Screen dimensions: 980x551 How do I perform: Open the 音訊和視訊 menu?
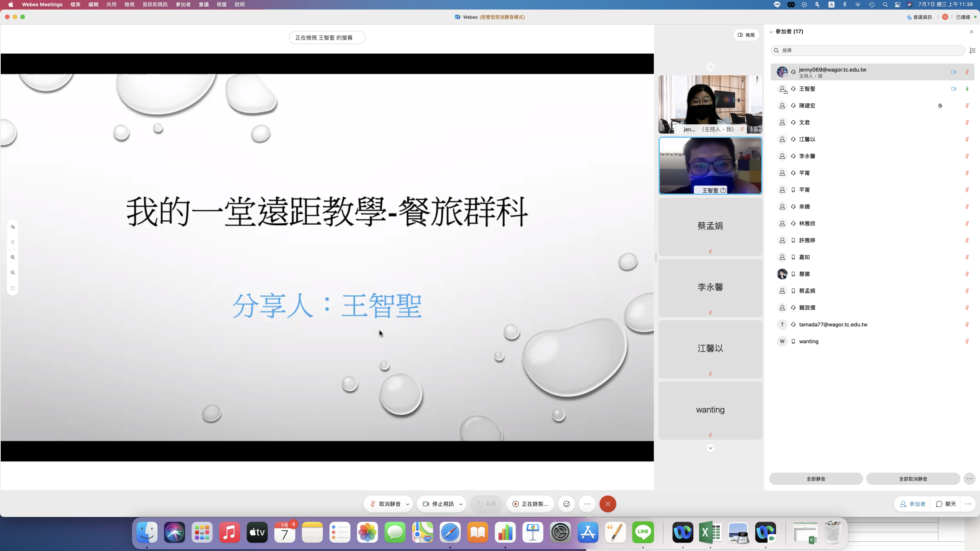(x=155, y=5)
